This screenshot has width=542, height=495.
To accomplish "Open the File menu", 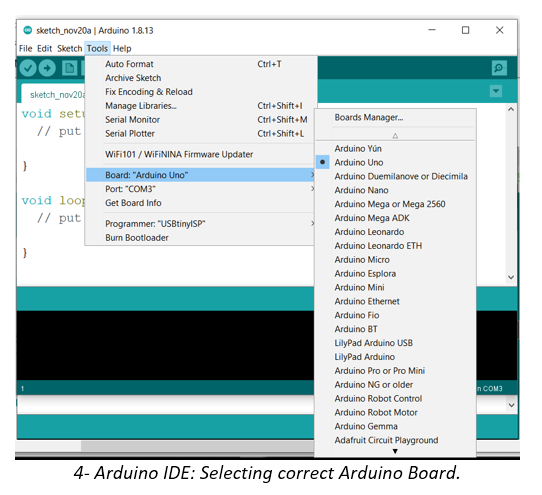I will pyautogui.click(x=26, y=48).
